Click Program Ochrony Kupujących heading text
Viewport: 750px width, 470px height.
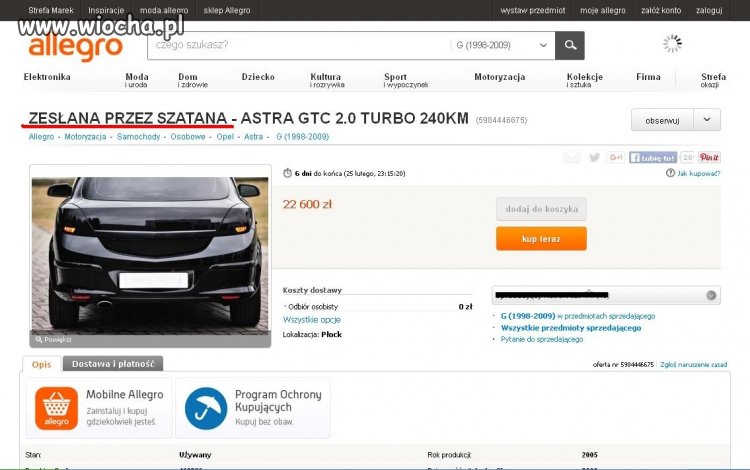278,401
